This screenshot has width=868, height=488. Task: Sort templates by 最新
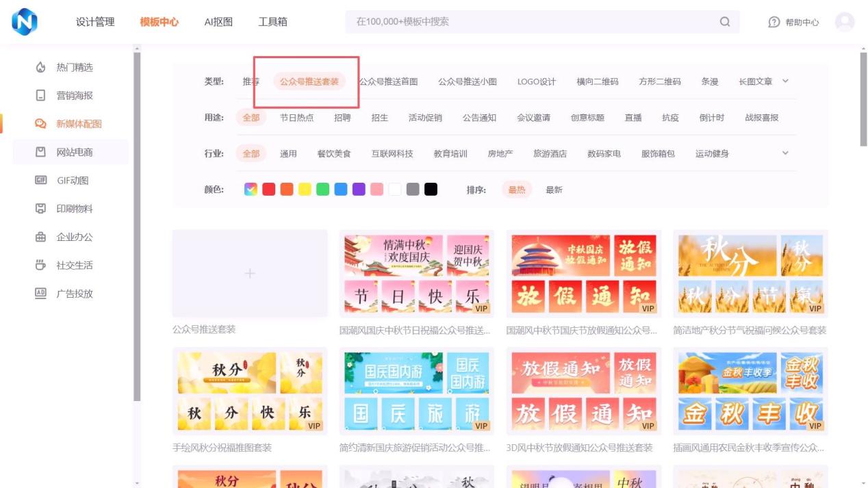click(554, 190)
